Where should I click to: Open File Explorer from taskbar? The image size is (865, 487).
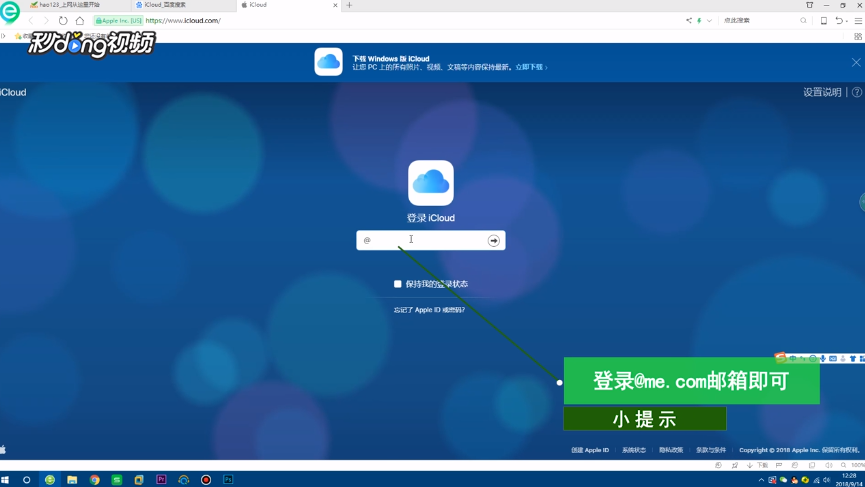[x=72, y=480]
